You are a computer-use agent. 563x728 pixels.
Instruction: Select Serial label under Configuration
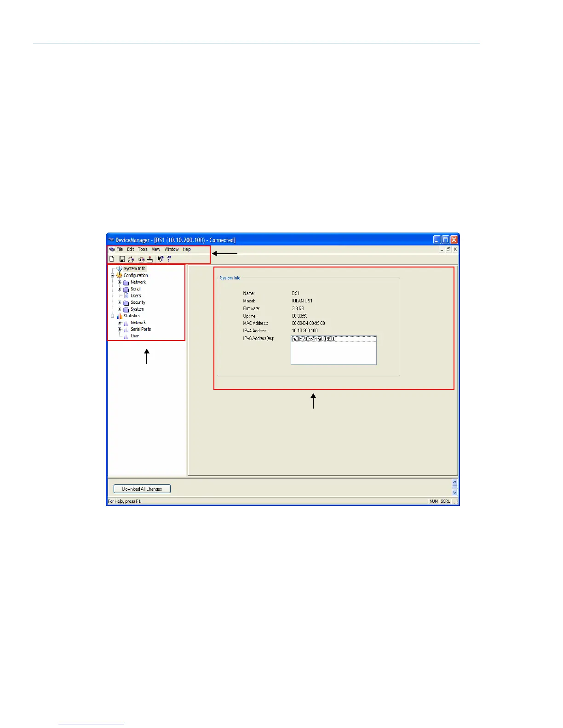[136, 289]
